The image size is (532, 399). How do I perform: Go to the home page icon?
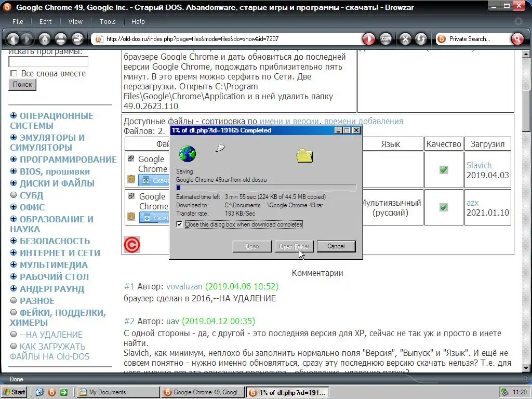coord(45,39)
